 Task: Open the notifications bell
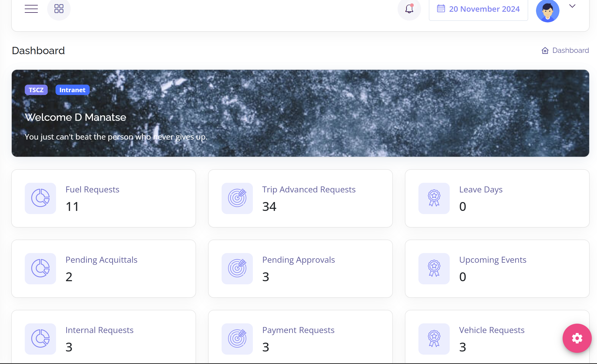tap(409, 9)
